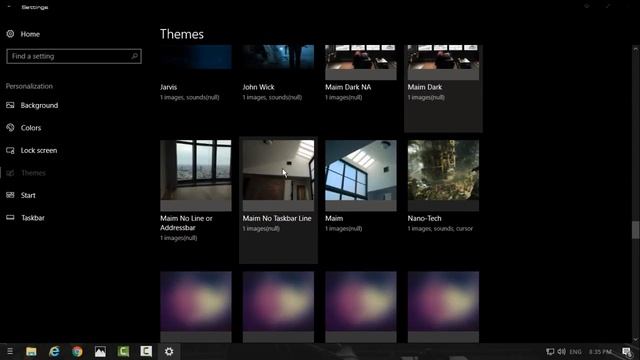
Task: Go back with the Settings back arrow
Action: pyautogui.click(x=9, y=7)
